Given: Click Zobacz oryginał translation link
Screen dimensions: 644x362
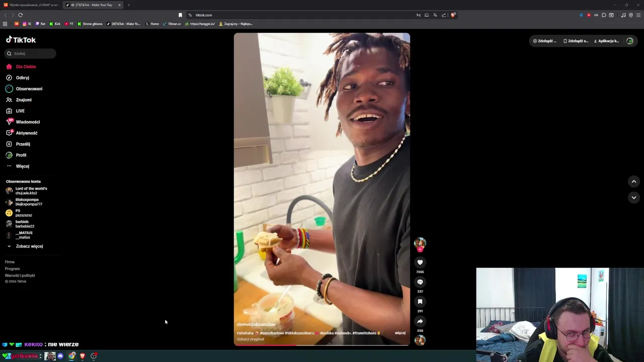Looking at the screenshot, I should pos(250,339).
